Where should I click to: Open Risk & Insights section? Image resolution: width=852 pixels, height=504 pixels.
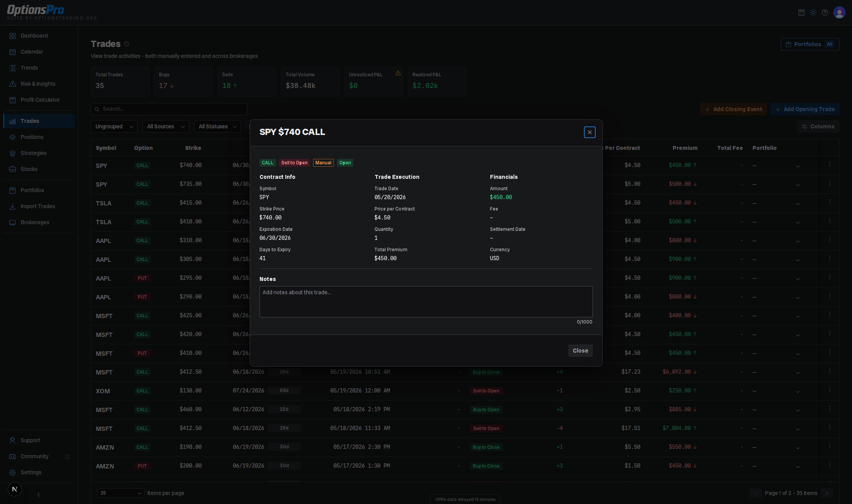coord(39,84)
